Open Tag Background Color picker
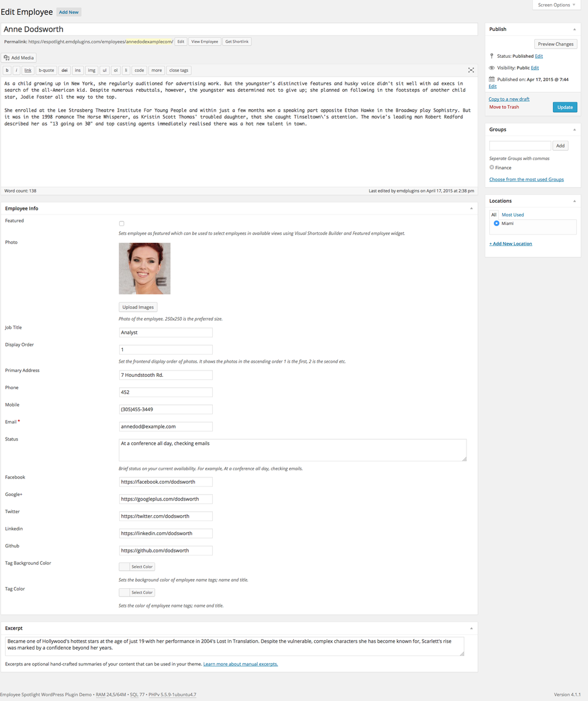The height and width of the screenshot is (701, 588). (x=137, y=567)
